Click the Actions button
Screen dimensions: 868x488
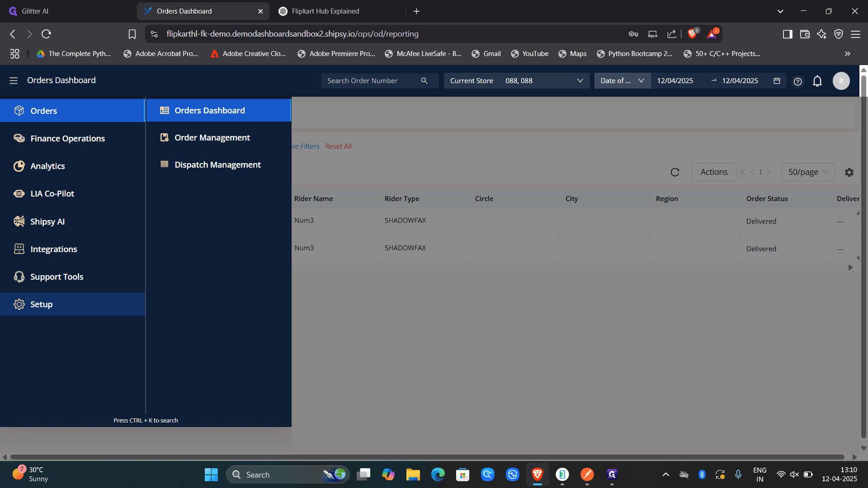714,172
